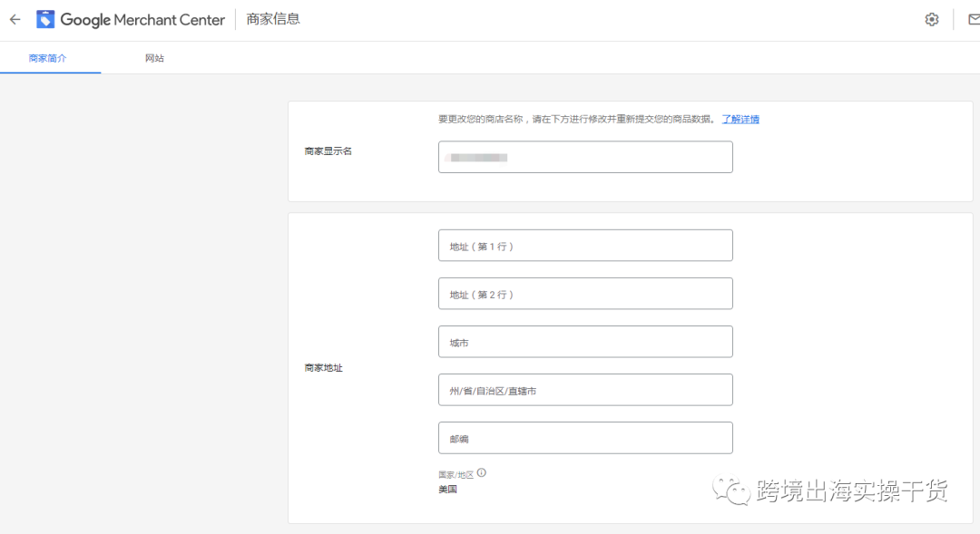The width and height of the screenshot is (980, 534).
Task: Click the Google Merchant Center shopping bag logo
Action: (x=45, y=18)
